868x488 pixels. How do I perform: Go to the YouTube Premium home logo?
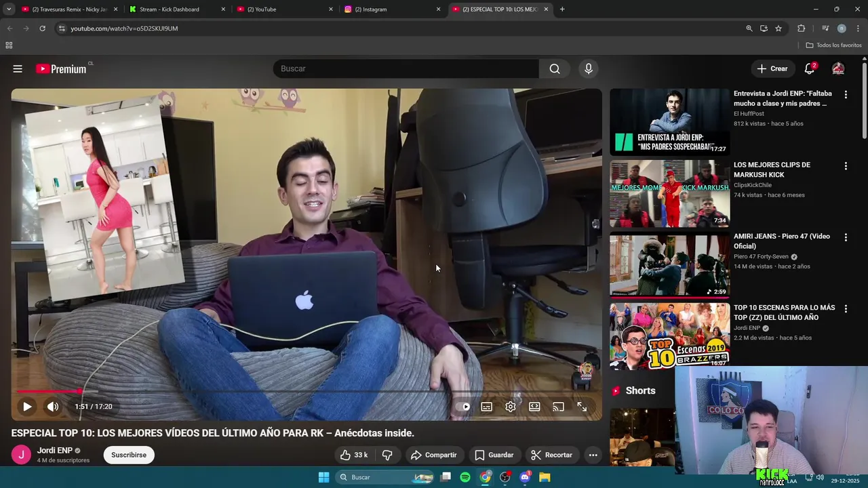click(61, 68)
